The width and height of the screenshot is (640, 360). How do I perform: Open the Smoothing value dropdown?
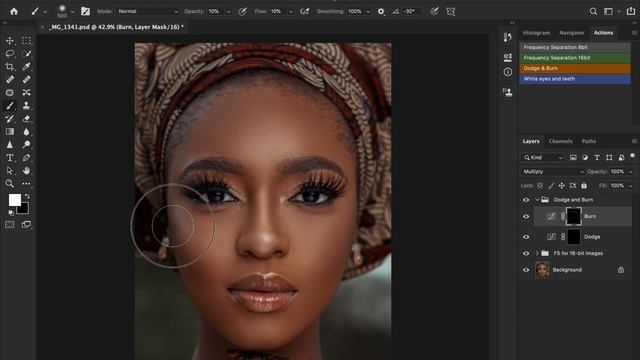coord(368,12)
